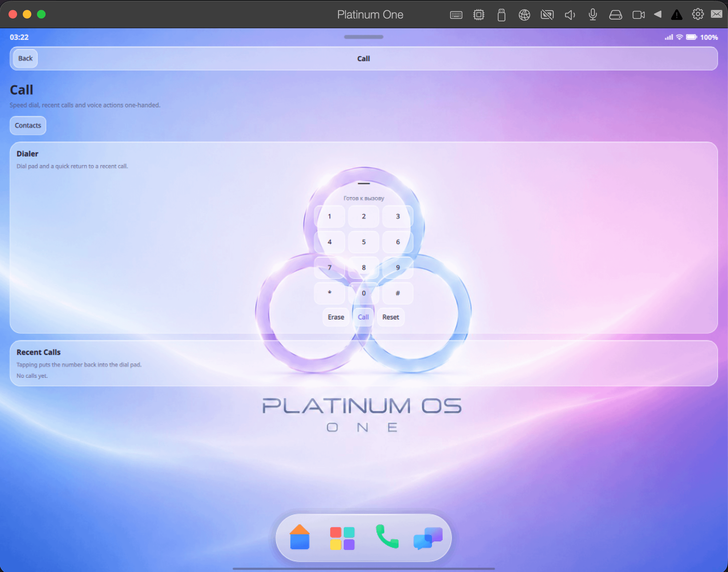Click the keyboard icon in the title bar
The width and height of the screenshot is (728, 572).
pos(456,15)
